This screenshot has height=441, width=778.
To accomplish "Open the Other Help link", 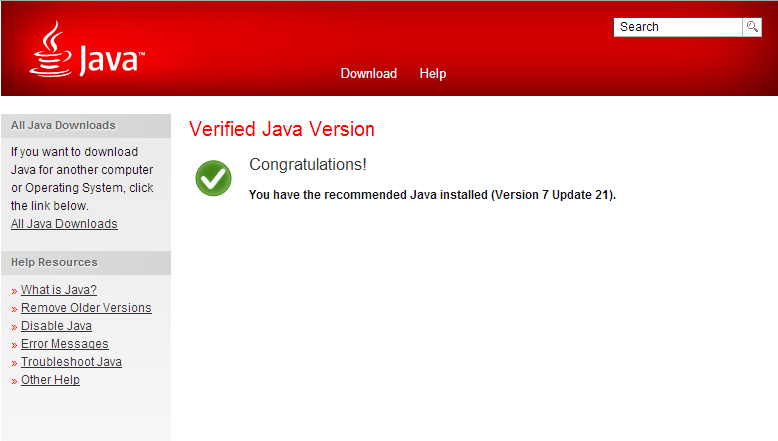I will click(51, 379).
